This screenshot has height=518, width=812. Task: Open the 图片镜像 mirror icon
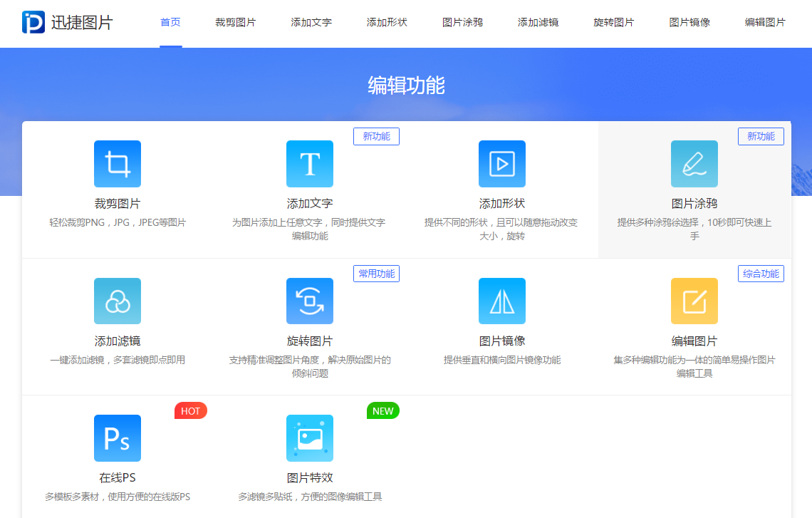tap(502, 301)
